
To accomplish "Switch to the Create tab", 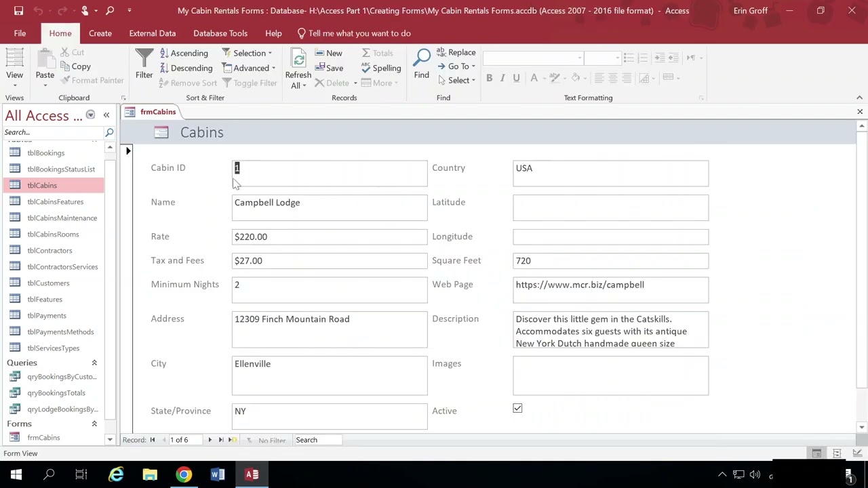I will click(x=100, y=33).
